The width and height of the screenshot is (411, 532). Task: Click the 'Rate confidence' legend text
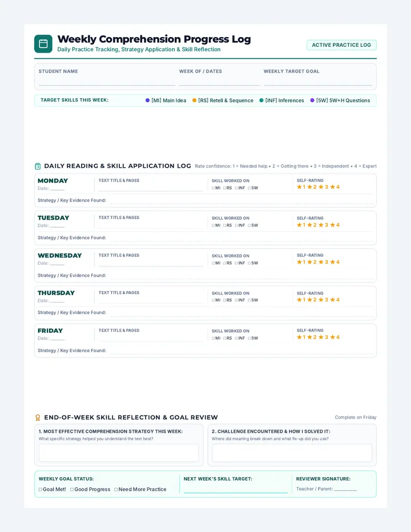click(x=286, y=166)
